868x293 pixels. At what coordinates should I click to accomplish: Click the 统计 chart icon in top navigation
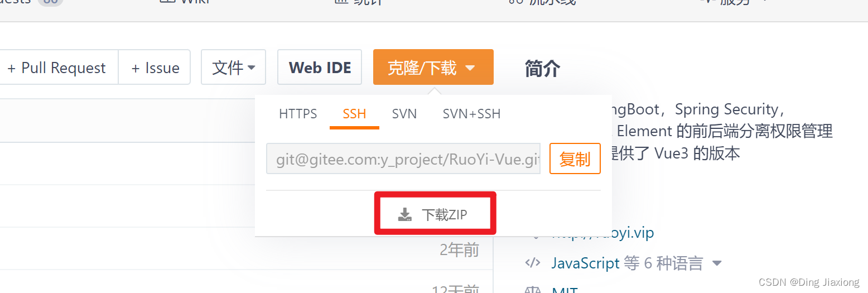[341, 2]
